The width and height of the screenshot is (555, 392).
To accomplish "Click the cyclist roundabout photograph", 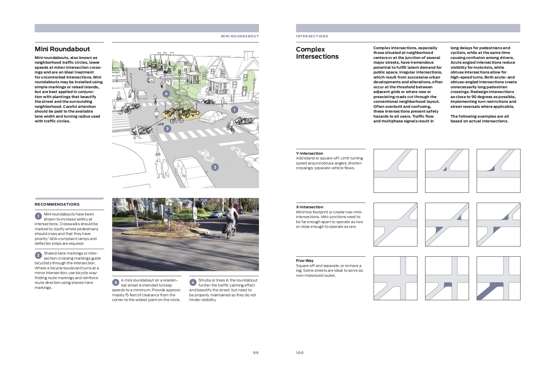I will (x=185, y=234).
